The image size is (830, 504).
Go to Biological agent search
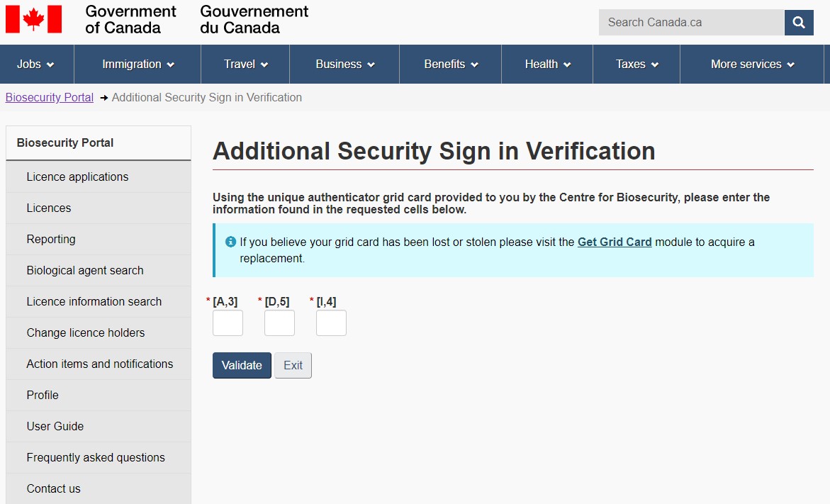(85, 271)
